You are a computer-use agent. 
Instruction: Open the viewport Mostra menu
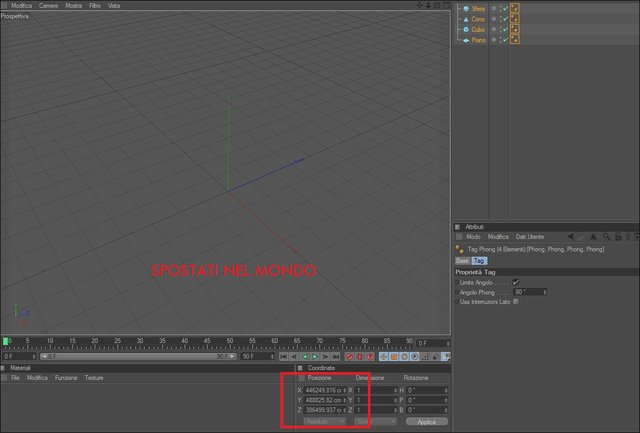tap(73, 6)
